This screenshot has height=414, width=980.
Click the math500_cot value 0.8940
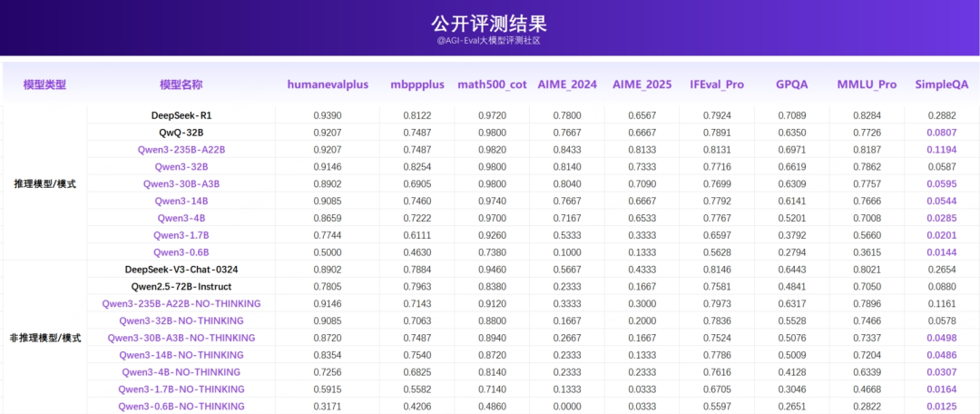pyautogui.click(x=492, y=338)
